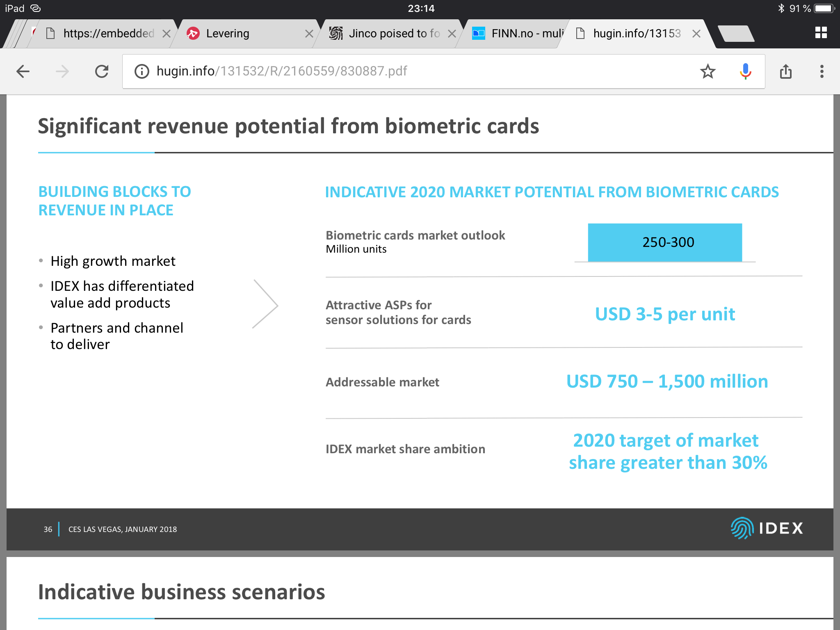Open a new blank tab
This screenshot has height=630, width=840.
[x=736, y=34]
